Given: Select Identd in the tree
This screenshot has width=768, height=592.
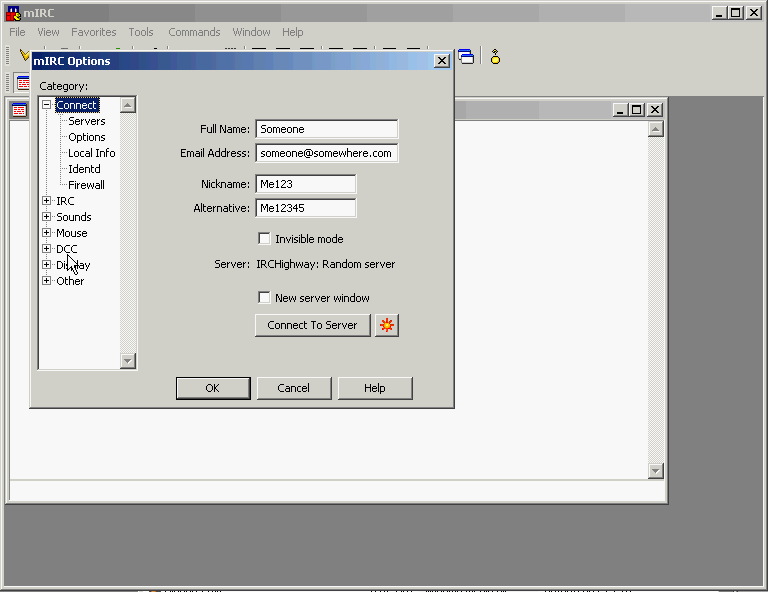Looking at the screenshot, I should coord(84,169).
